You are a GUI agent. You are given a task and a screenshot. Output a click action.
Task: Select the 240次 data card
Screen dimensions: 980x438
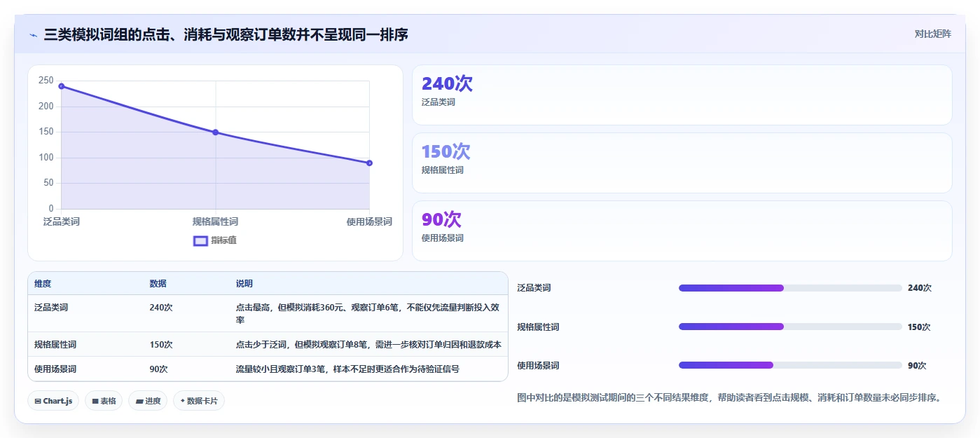click(x=682, y=95)
